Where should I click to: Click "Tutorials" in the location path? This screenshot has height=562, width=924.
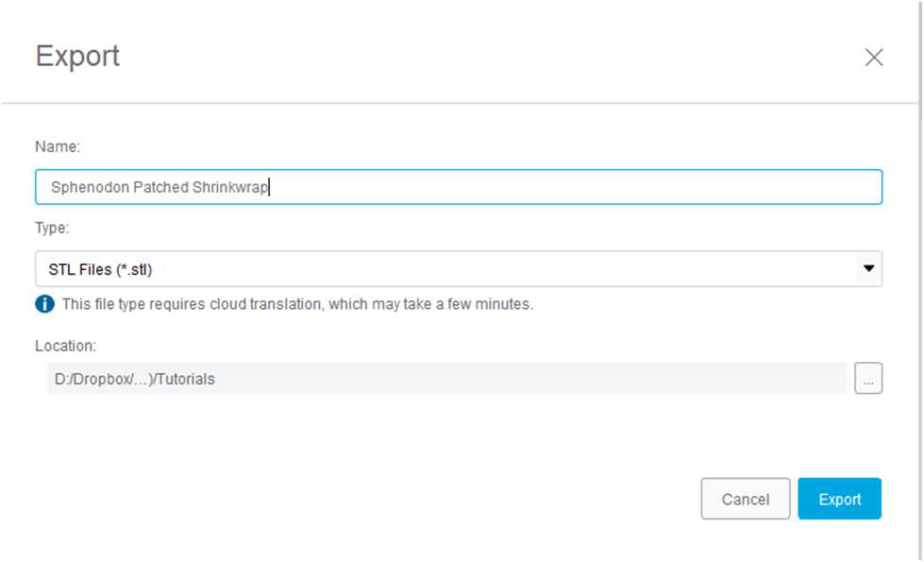pyautogui.click(x=185, y=379)
